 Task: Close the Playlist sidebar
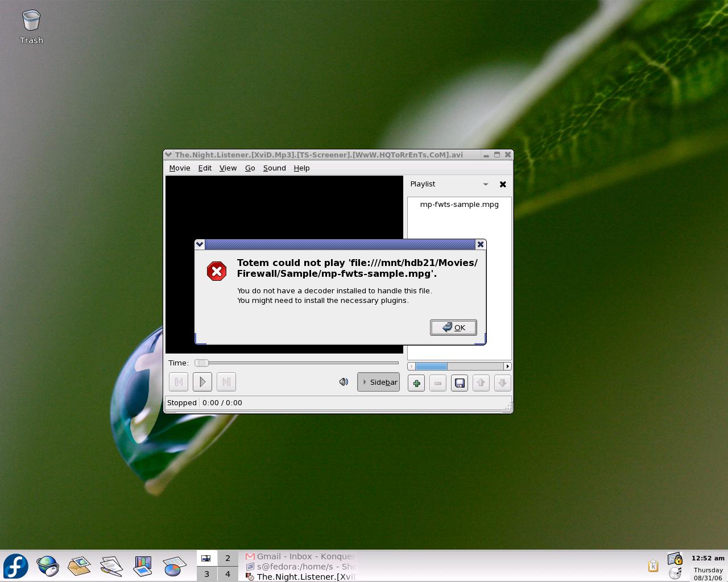pos(503,184)
